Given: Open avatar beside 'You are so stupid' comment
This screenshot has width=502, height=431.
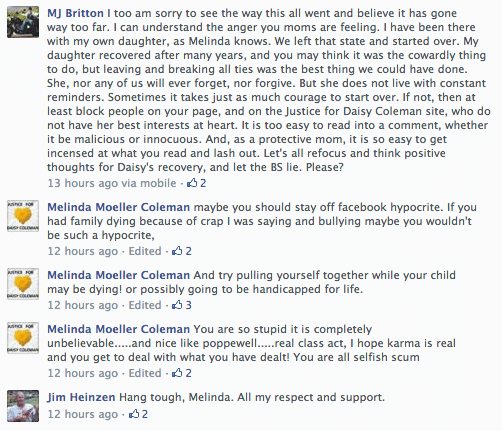Looking at the screenshot, I should click(x=23, y=338).
